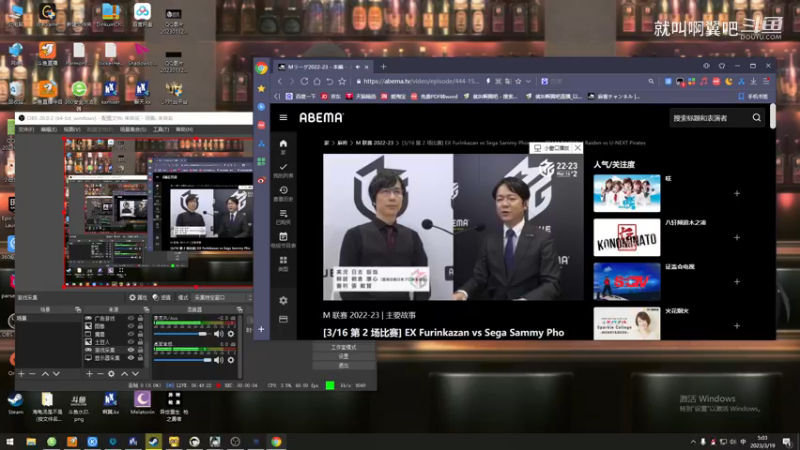Open ABEMA settings gear in sidebar
This screenshot has width=800, height=450.
pyautogui.click(x=283, y=301)
